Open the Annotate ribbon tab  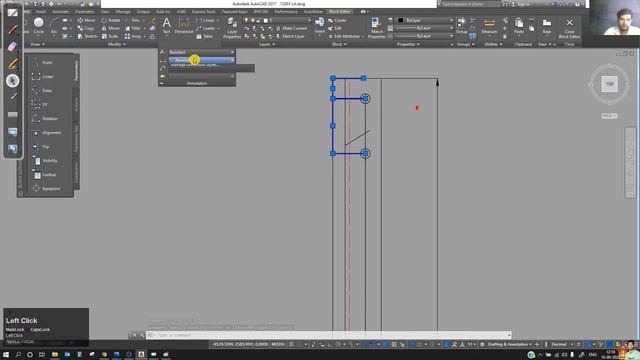click(x=60, y=11)
